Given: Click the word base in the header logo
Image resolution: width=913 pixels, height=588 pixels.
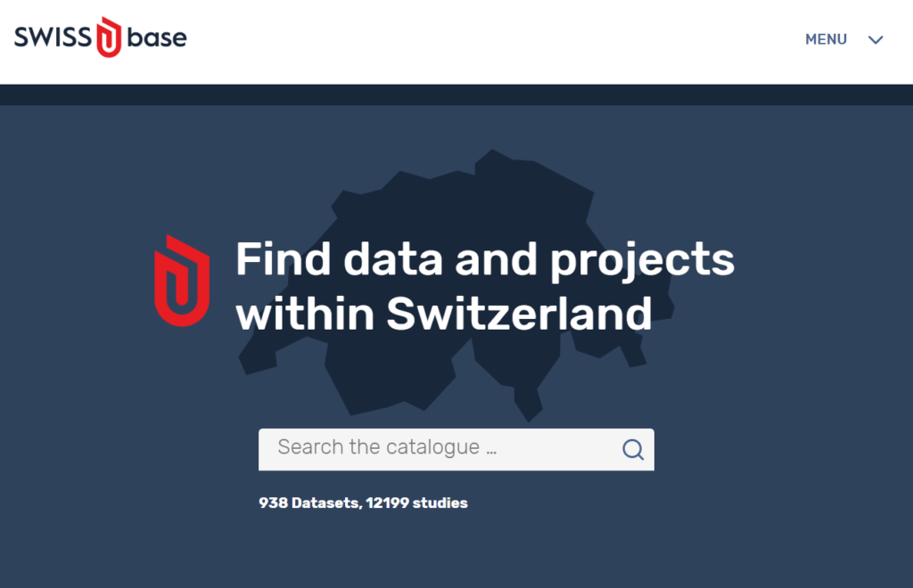Looking at the screenshot, I should click(157, 37).
